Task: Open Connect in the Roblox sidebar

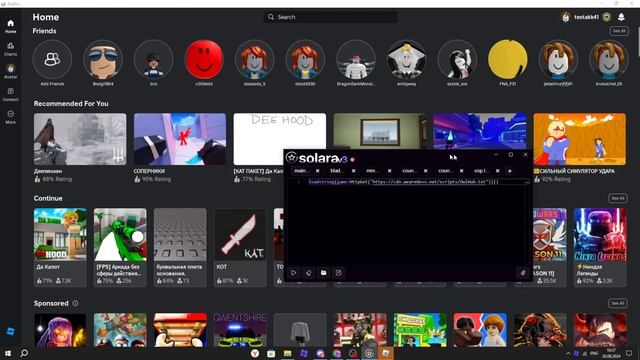Action: coord(11,94)
